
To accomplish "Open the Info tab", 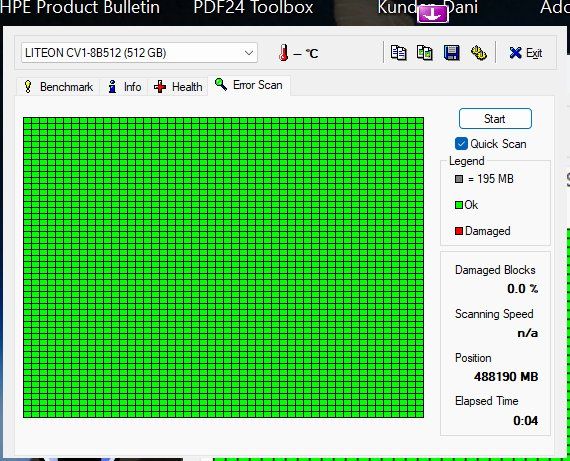I will coord(124,87).
